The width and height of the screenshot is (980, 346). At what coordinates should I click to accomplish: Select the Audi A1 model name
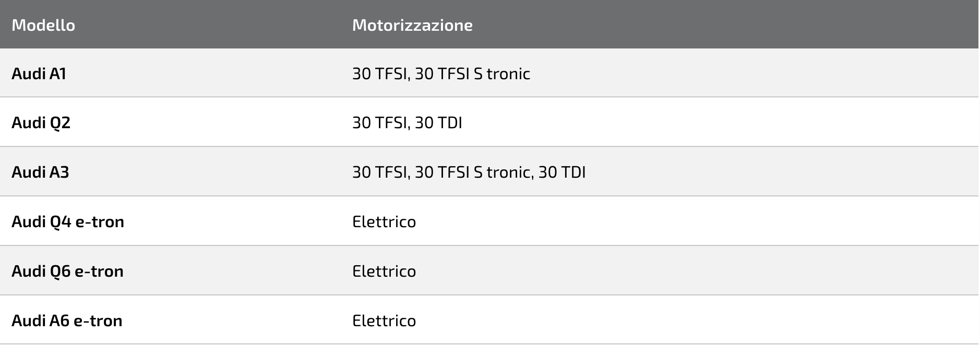[x=39, y=73]
